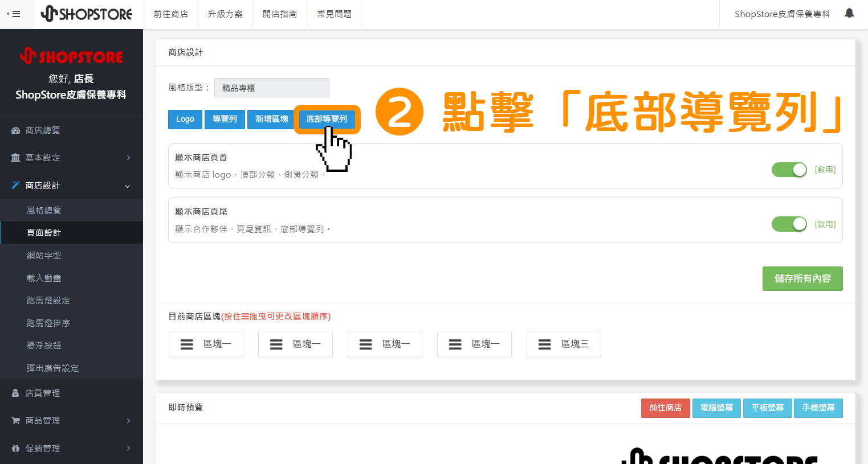The image size is (868, 464).
Task: Click the staff icon beside 店員管理
Action: (x=15, y=393)
